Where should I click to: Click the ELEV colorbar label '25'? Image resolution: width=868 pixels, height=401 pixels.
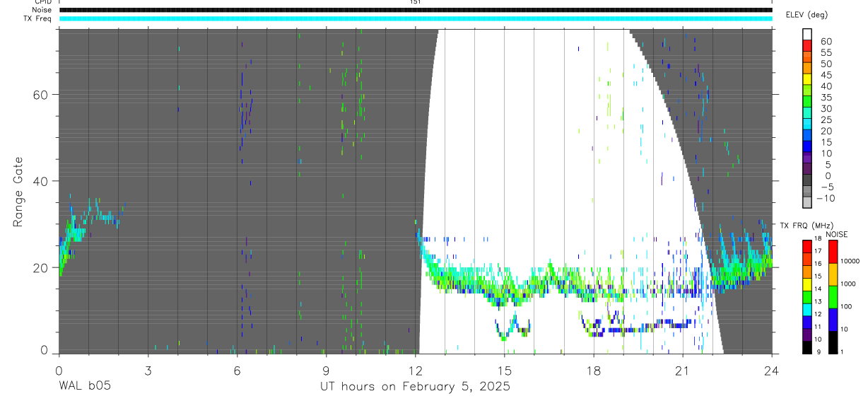[826, 120]
